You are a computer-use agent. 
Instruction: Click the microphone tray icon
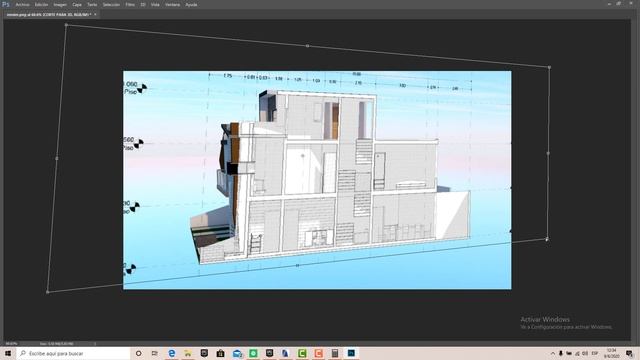pos(561,353)
